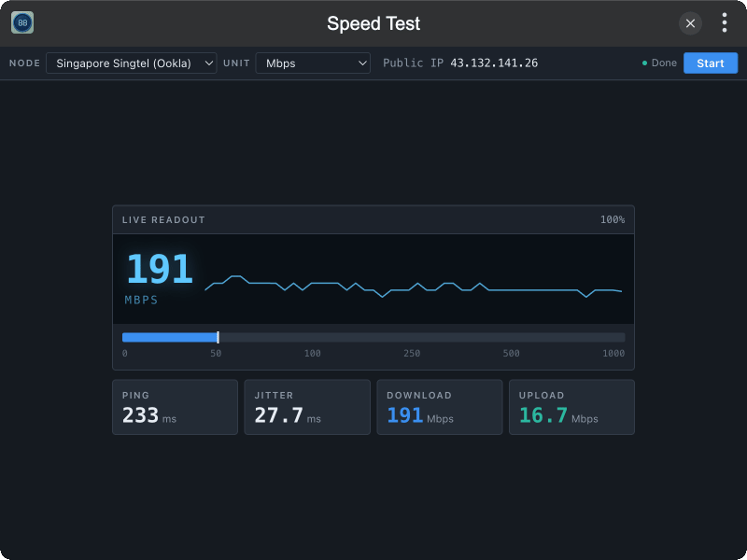The width and height of the screenshot is (747, 560).
Task: Click the 100 scale mark
Action: tap(313, 354)
